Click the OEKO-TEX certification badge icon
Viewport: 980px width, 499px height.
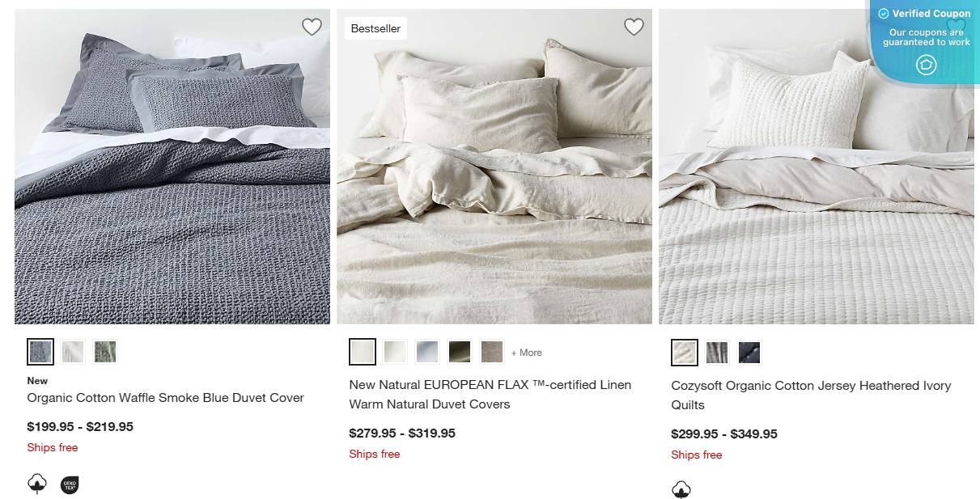[x=69, y=484]
